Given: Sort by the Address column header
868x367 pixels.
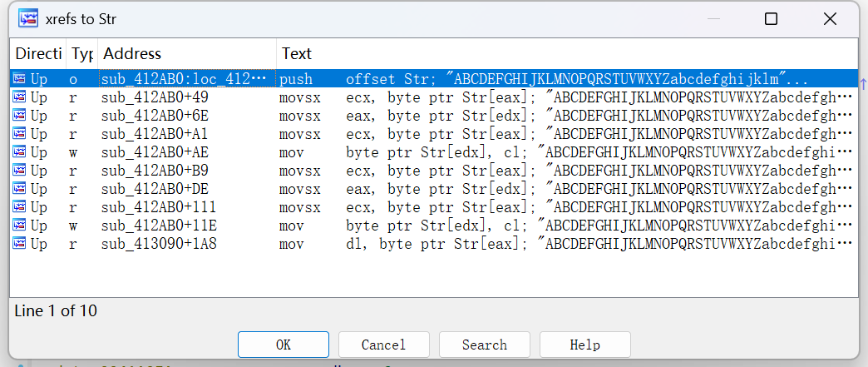Looking at the screenshot, I should (x=187, y=54).
